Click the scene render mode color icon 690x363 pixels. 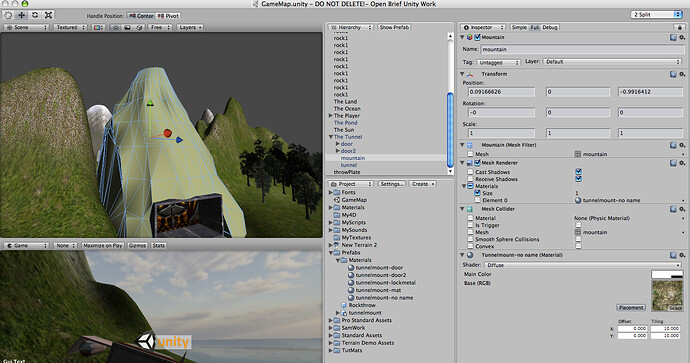(x=98, y=27)
